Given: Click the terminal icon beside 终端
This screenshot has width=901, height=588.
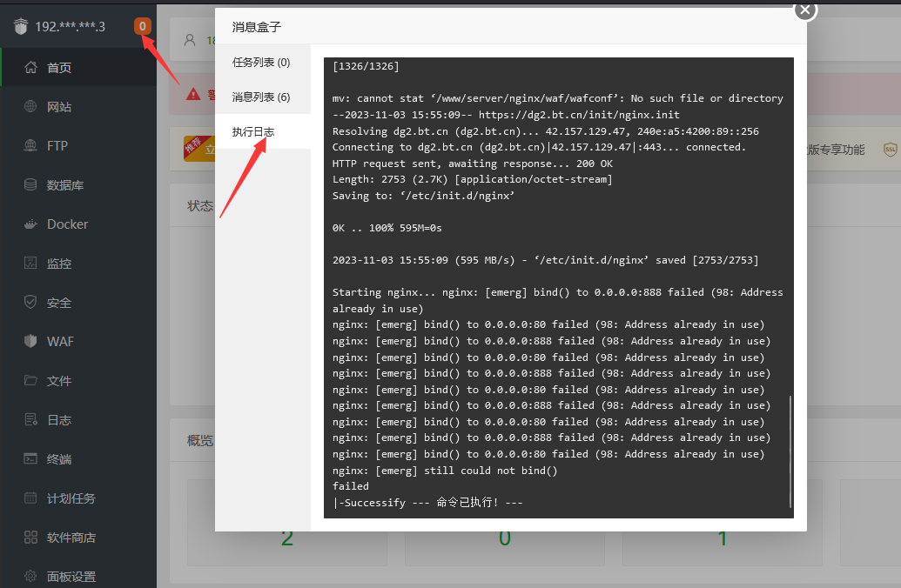Looking at the screenshot, I should 31,458.
